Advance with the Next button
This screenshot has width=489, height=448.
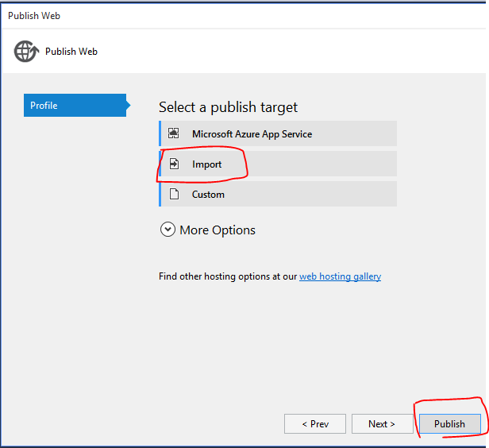pos(382,424)
